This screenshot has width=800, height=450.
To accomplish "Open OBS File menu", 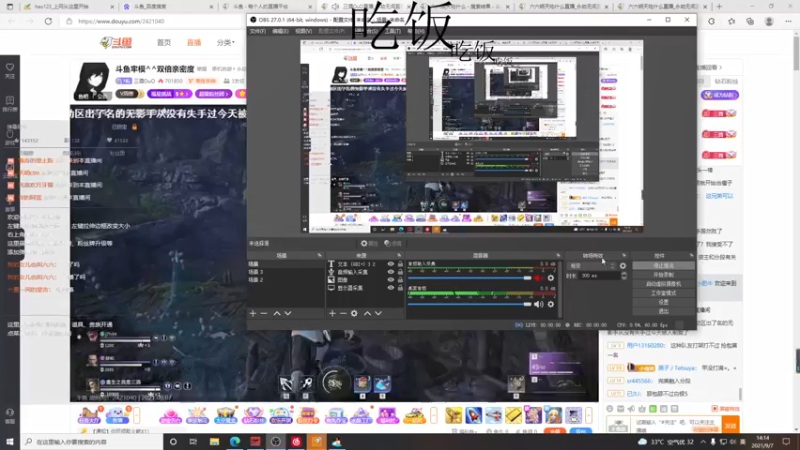I will point(258,31).
